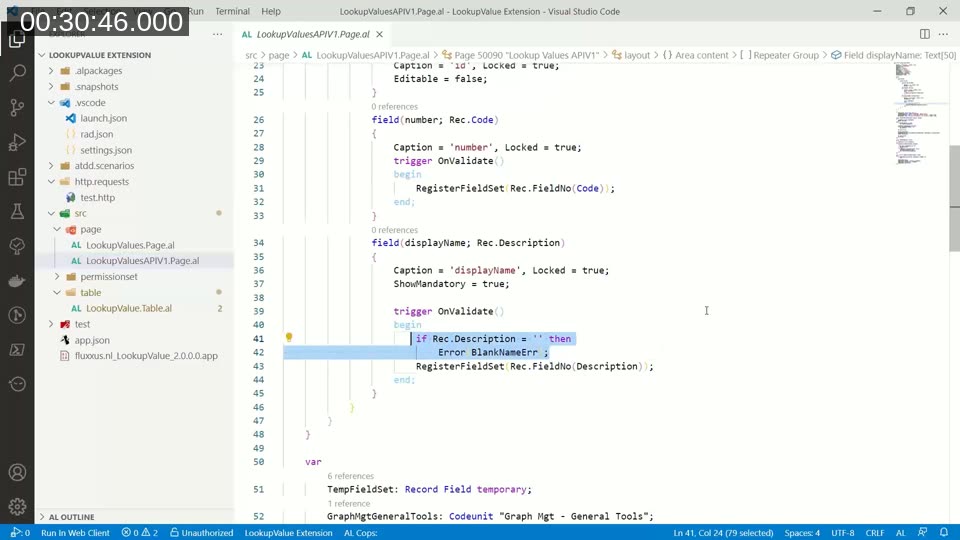Click errors and warnings count in status bar
This screenshot has height=540, width=960.
[140, 533]
